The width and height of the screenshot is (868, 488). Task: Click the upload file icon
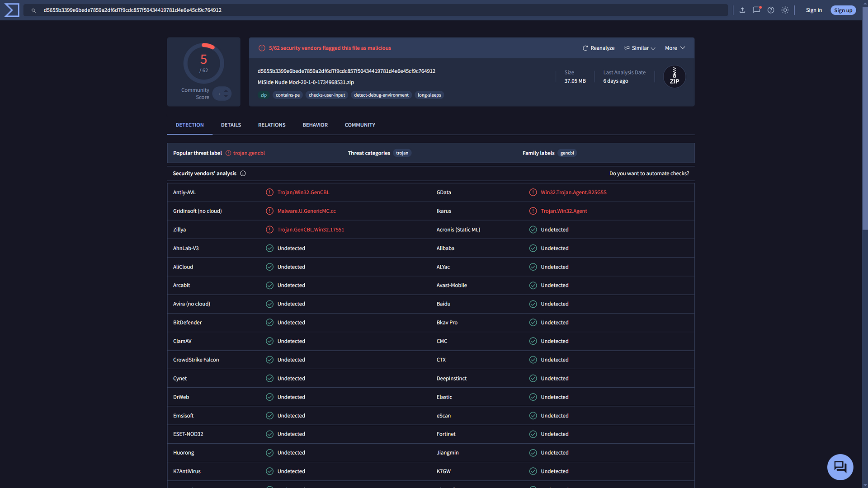click(x=742, y=10)
